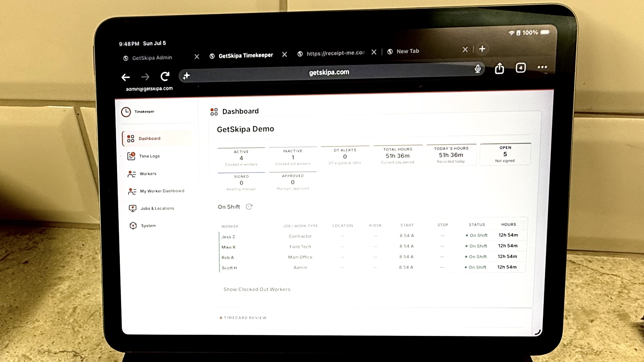Click worker name Mike R.
This screenshot has height=362, width=644.
(229, 247)
